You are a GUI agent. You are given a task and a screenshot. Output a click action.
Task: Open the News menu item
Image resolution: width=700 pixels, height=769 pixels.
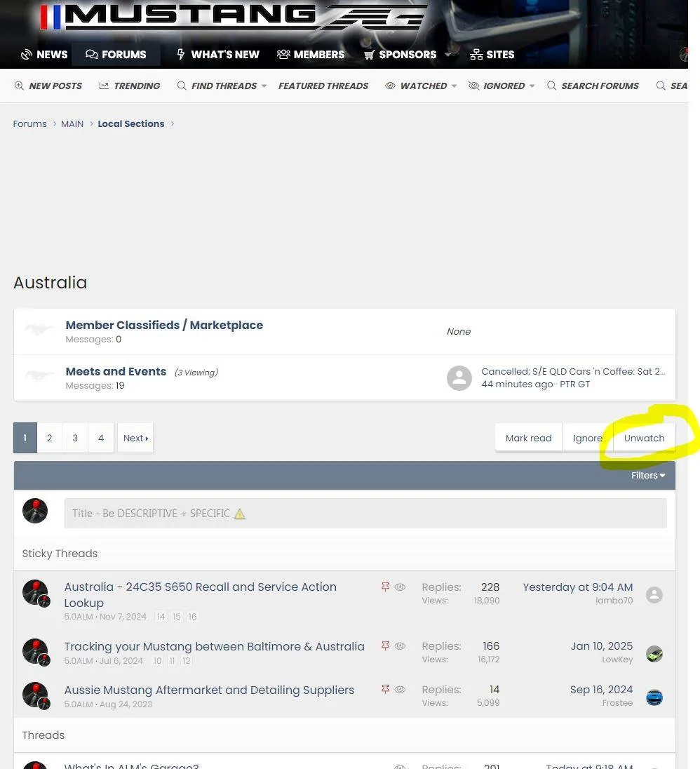45,55
